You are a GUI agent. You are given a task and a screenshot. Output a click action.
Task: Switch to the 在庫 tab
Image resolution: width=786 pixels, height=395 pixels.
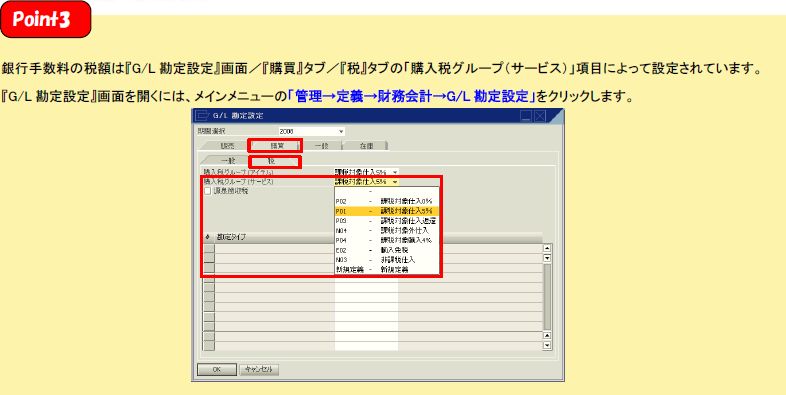pyautogui.click(x=366, y=145)
